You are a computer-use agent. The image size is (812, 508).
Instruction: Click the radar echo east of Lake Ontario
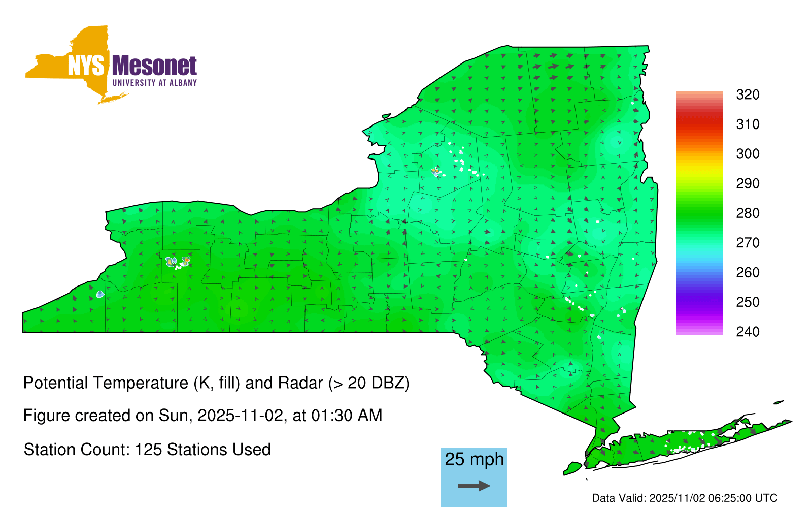[435, 172]
